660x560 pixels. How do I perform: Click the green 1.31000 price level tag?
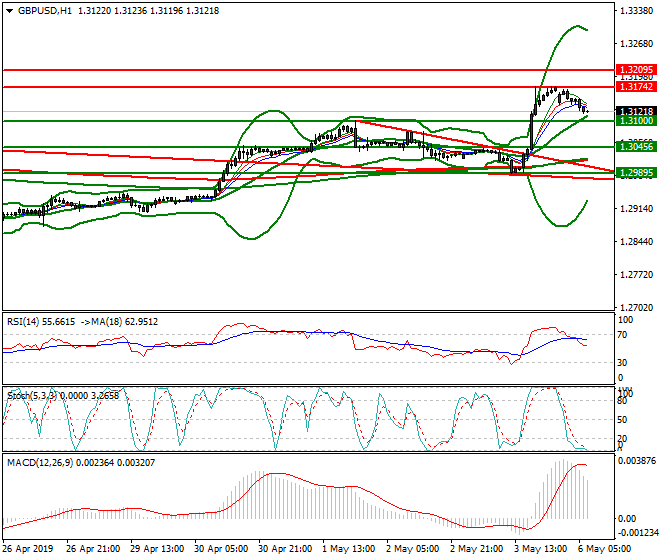[x=636, y=120]
